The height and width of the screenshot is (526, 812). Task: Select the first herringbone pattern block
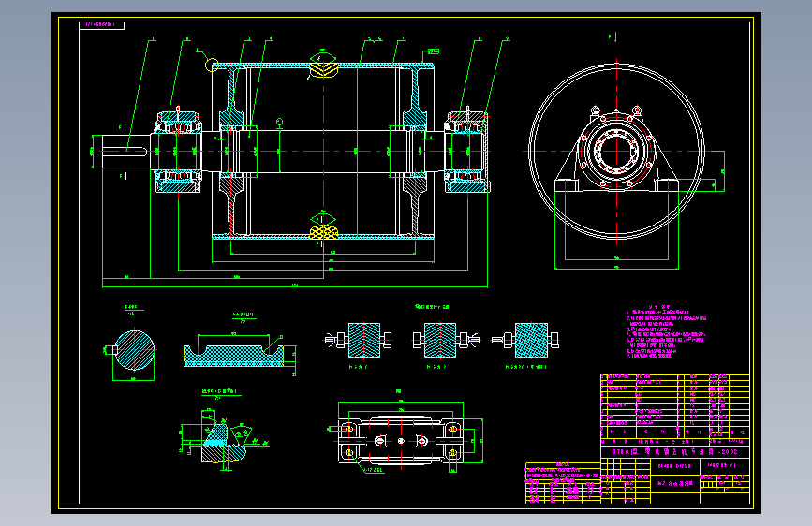point(364,340)
